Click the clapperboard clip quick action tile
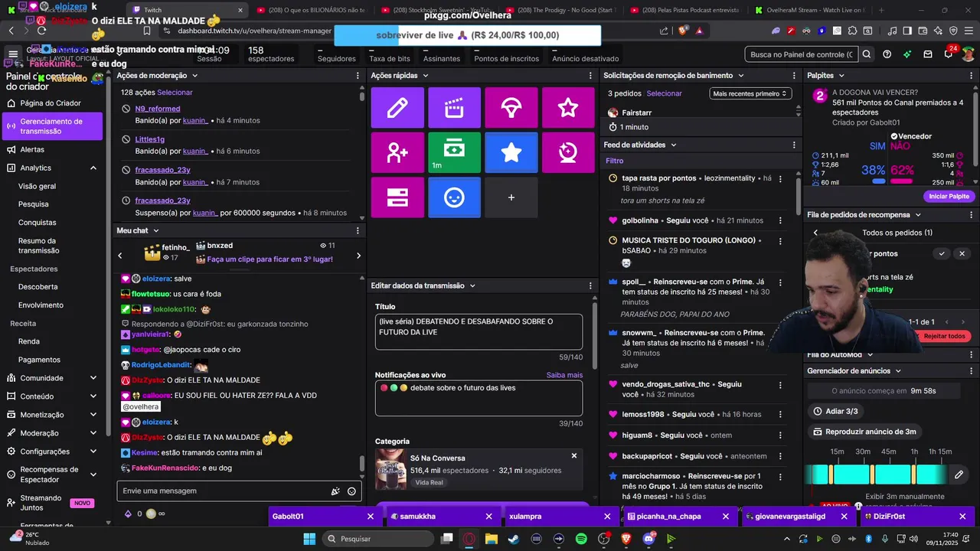The height and width of the screenshot is (551, 980). (455, 108)
